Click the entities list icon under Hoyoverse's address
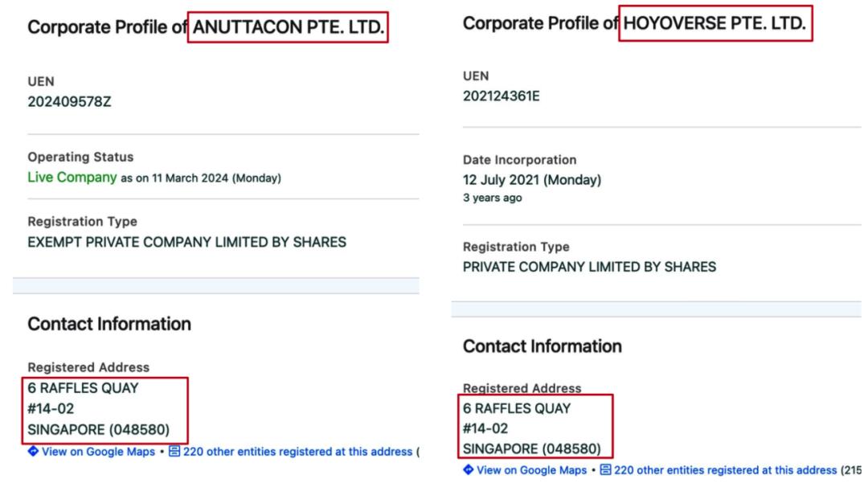Image resolution: width=868 pixels, height=483 pixels. pos(609,470)
